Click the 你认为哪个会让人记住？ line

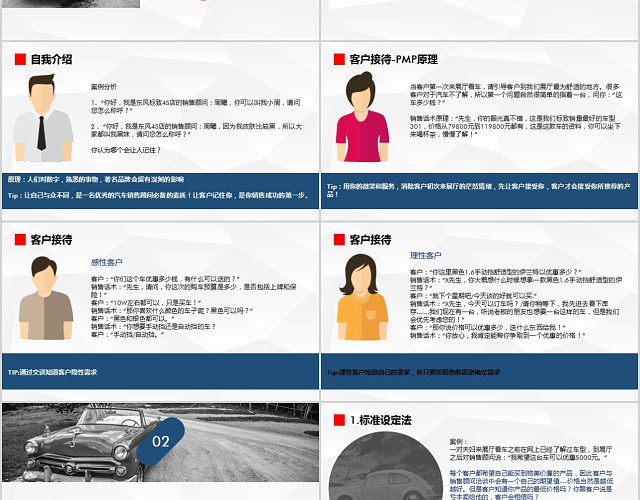tap(126, 150)
